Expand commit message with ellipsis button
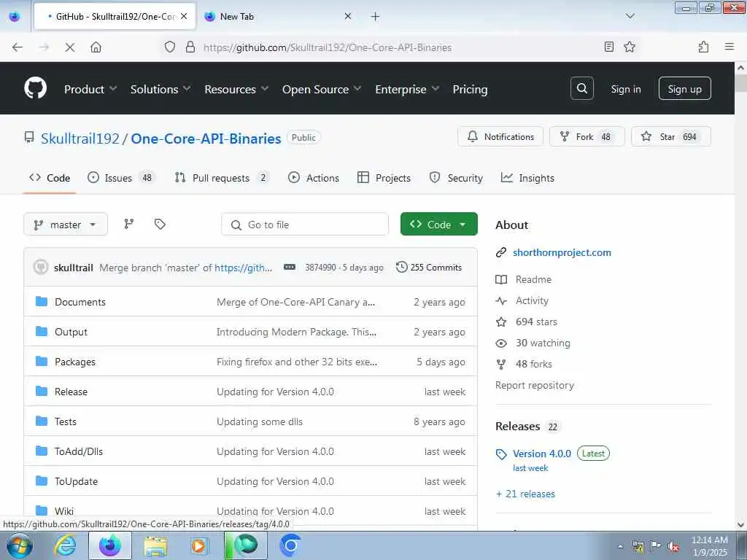The image size is (747, 560). 289,267
